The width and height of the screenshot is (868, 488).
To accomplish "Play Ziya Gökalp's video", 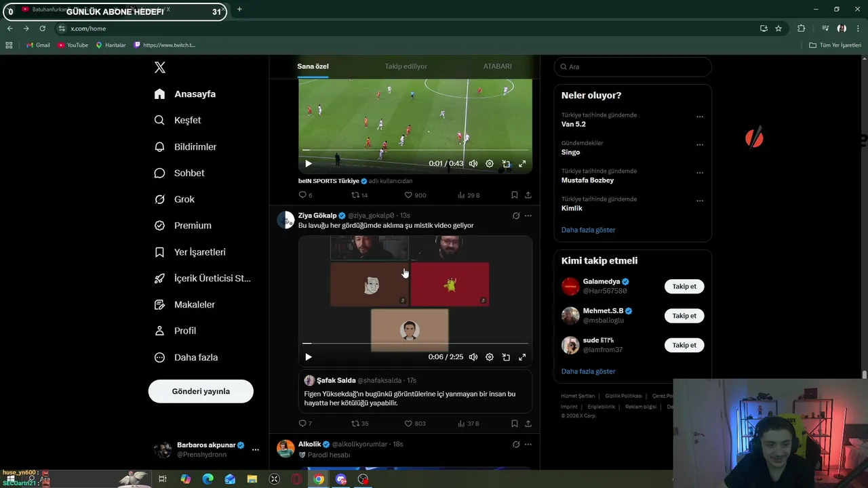I will pyautogui.click(x=309, y=357).
